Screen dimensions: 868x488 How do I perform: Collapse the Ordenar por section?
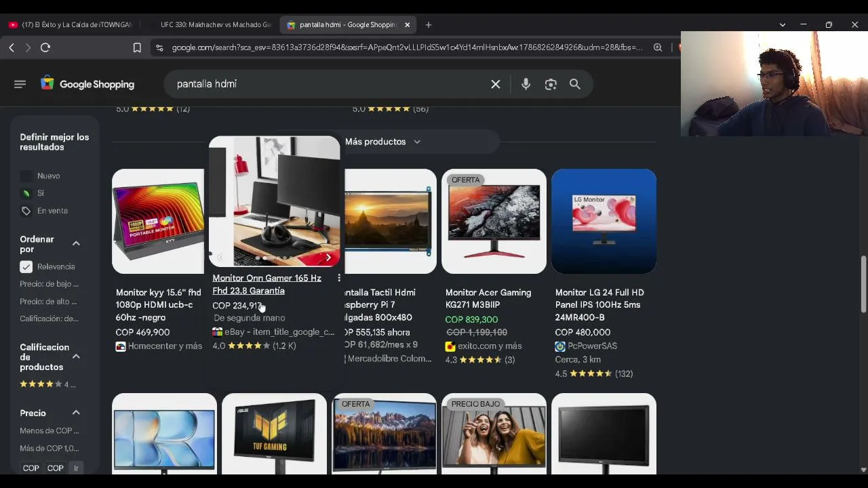point(76,243)
